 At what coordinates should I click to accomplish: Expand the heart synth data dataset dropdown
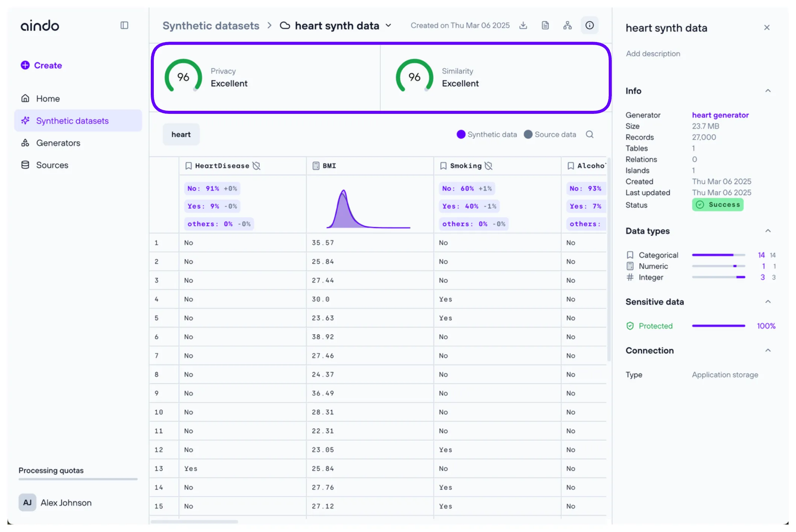click(x=389, y=26)
